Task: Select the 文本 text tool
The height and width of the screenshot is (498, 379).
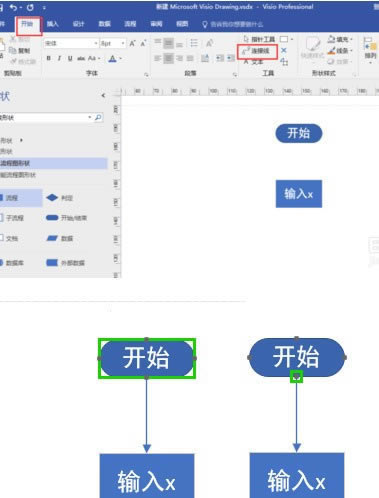Action: [x=254, y=62]
